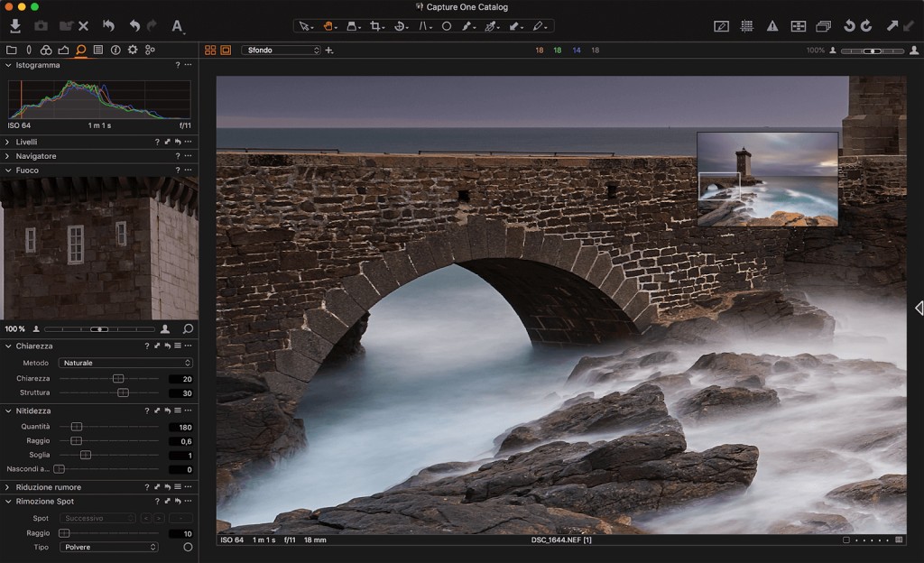Switch to the Metadata info tool tab
924x563 pixels.
pos(115,50)
